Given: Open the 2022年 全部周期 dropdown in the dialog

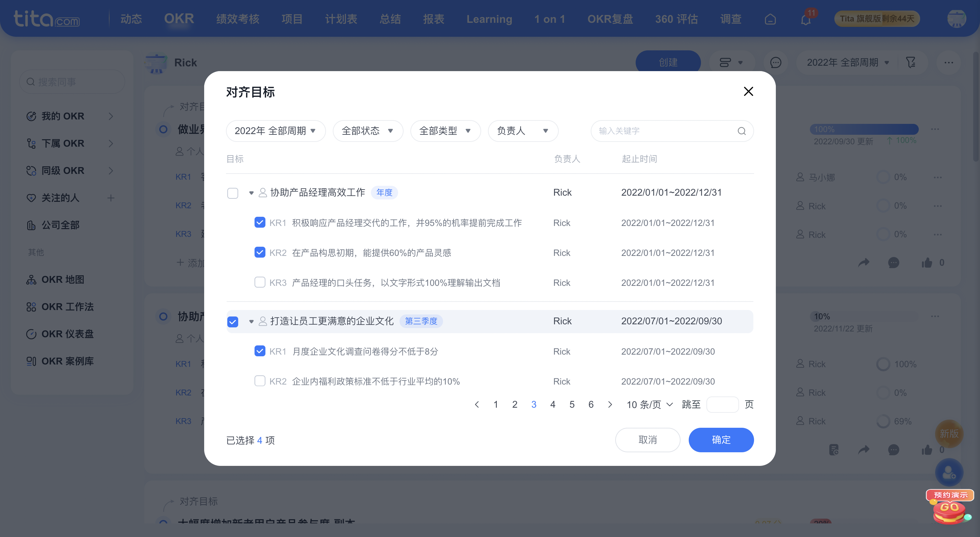Looking at the screenshot, I should point(275,131).
